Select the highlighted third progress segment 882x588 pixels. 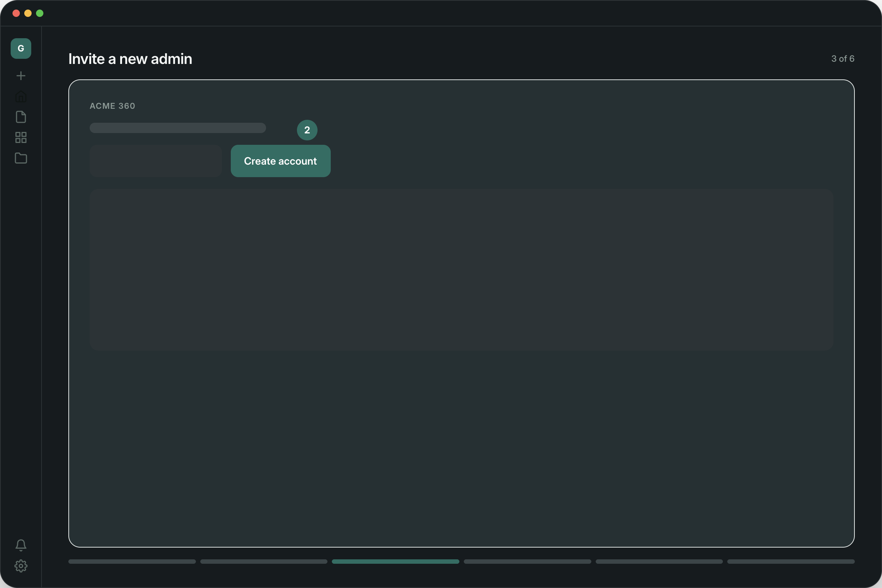(396, 562)
